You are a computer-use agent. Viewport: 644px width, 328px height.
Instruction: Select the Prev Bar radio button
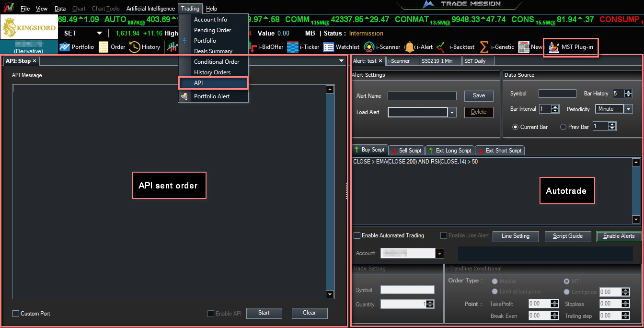[x=563, y=127]
